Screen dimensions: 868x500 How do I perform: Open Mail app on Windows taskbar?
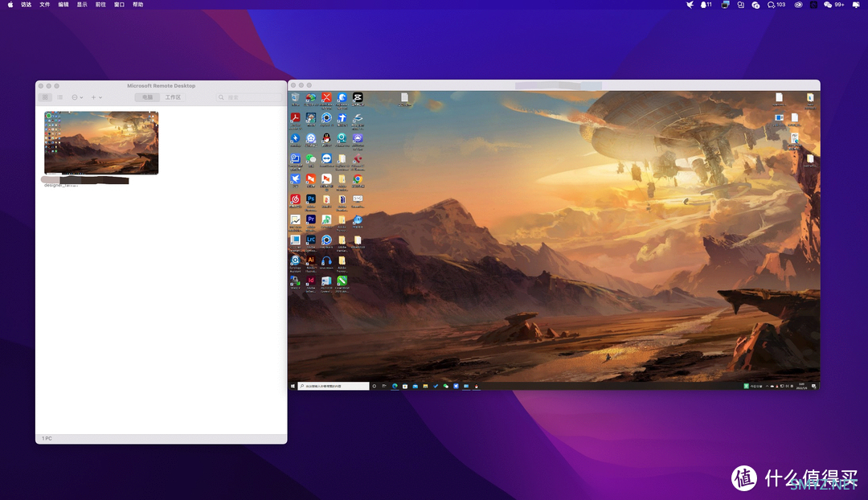pos(416,386)
